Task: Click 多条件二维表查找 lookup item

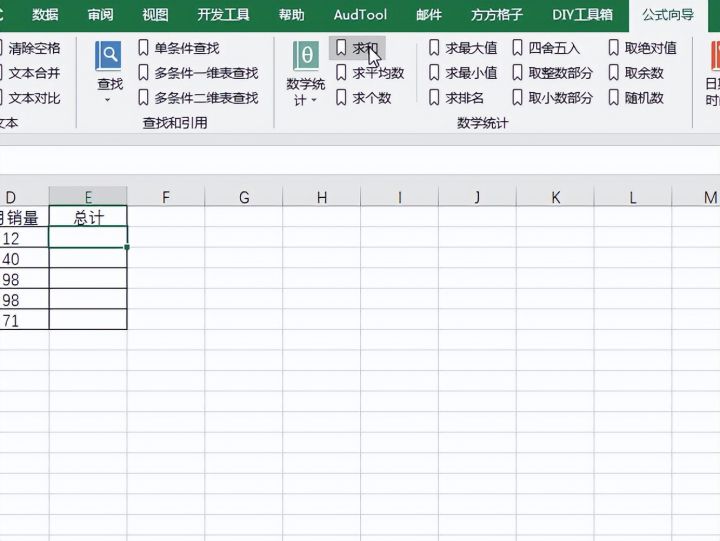Action: [x=198, y=97]
